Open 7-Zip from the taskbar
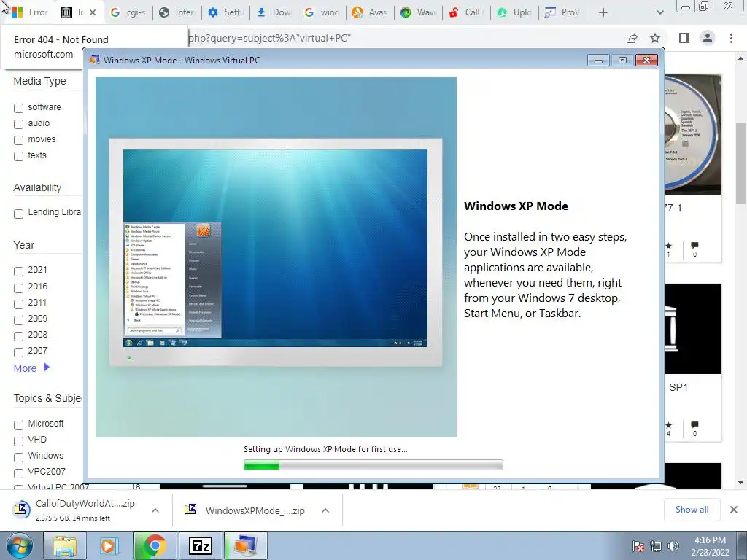 click(200, 545)
